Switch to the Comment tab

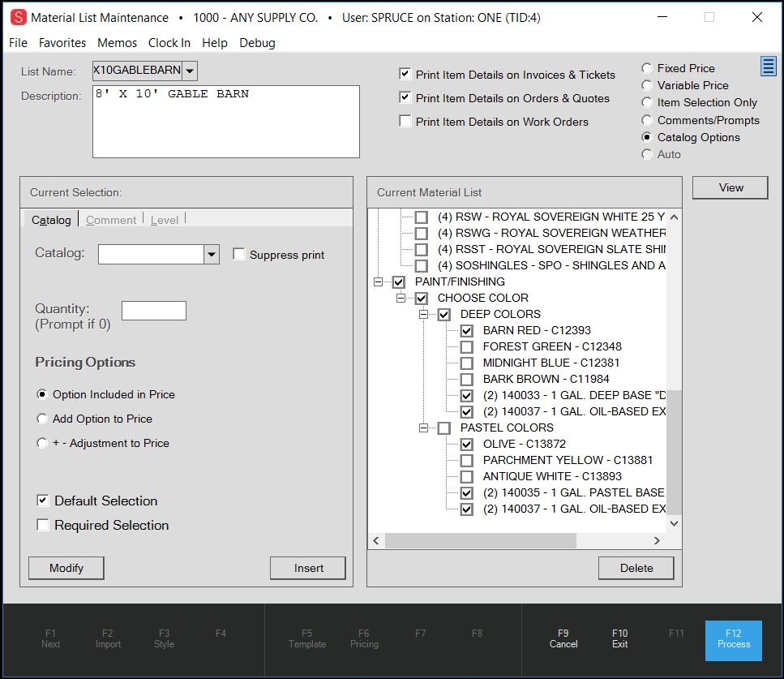pos(110,219)
